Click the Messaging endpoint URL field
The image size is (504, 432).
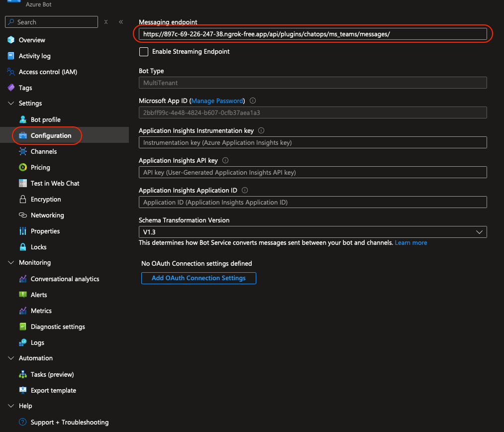click(313, 34)
